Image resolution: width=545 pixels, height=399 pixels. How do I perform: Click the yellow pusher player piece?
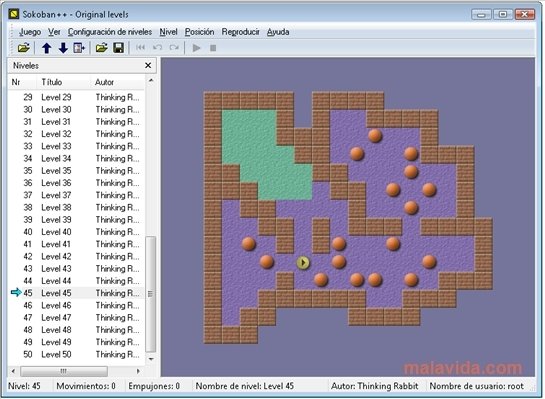pyautogui.click(x=303, y=262)
